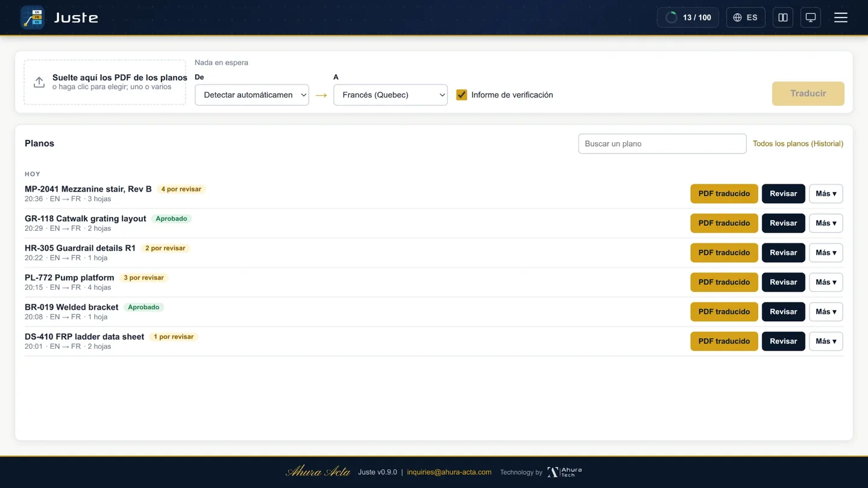
Task: Click the Buscar un plano search field
Action: pos(662,143)
